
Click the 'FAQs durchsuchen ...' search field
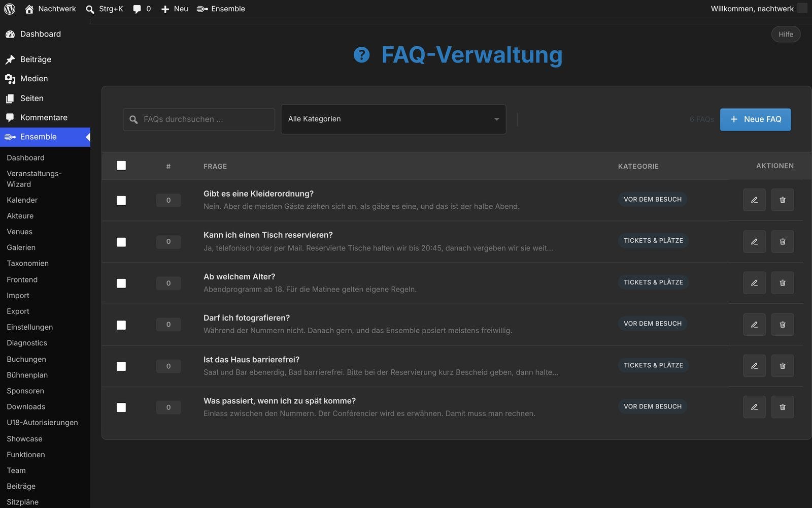(199, 119)
